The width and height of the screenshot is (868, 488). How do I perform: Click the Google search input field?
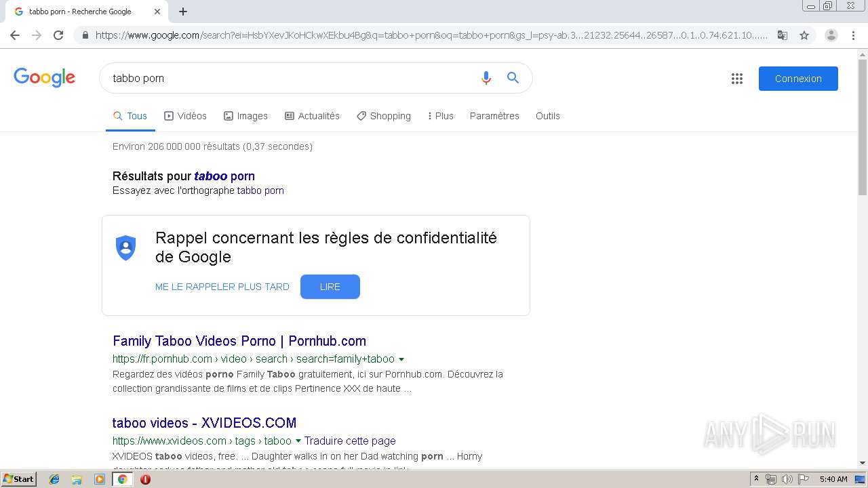coord(292,78)
